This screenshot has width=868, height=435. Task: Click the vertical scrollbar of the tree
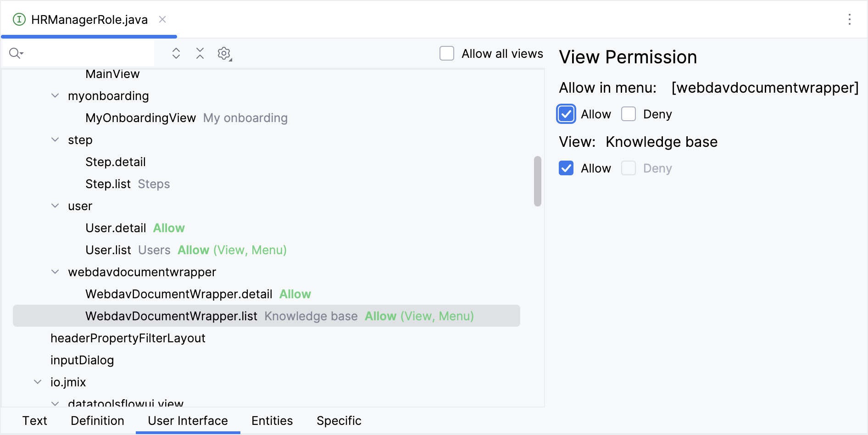click(538, 181)
